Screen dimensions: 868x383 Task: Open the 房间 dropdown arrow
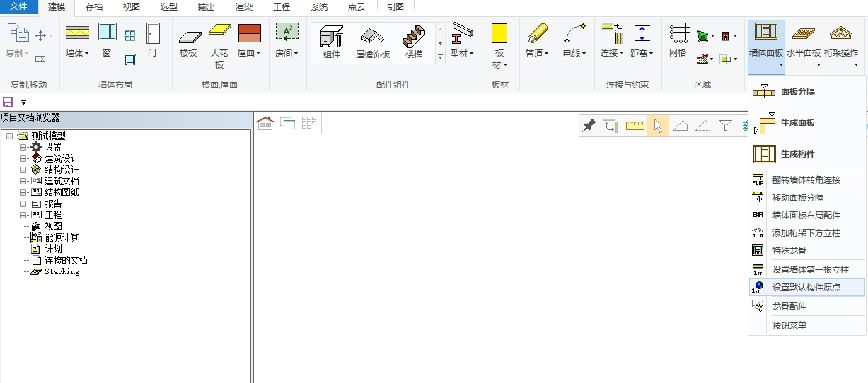(296, 53)
